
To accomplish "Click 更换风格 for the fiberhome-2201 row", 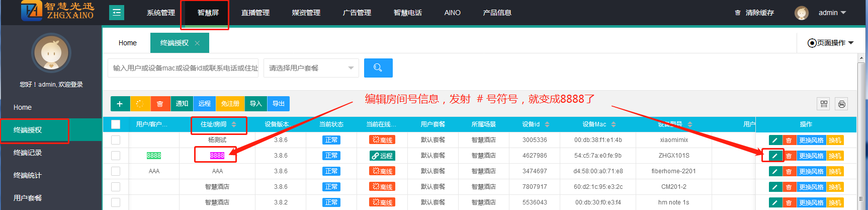I will (811, 172).
